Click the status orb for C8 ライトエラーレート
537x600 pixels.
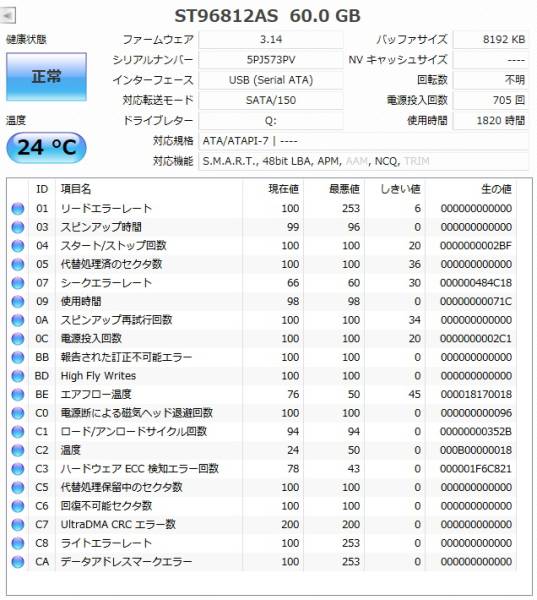tap(18, 543)
